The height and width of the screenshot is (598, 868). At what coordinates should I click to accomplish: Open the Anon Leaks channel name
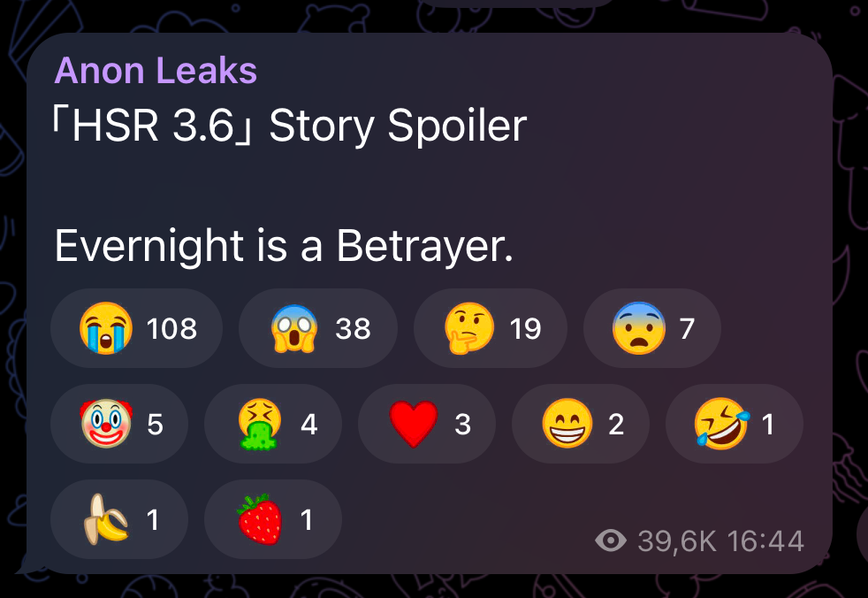pos(156,71)
